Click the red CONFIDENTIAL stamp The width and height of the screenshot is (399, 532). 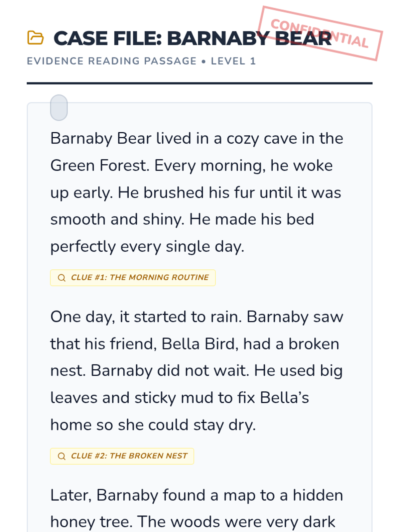[320, 33]
